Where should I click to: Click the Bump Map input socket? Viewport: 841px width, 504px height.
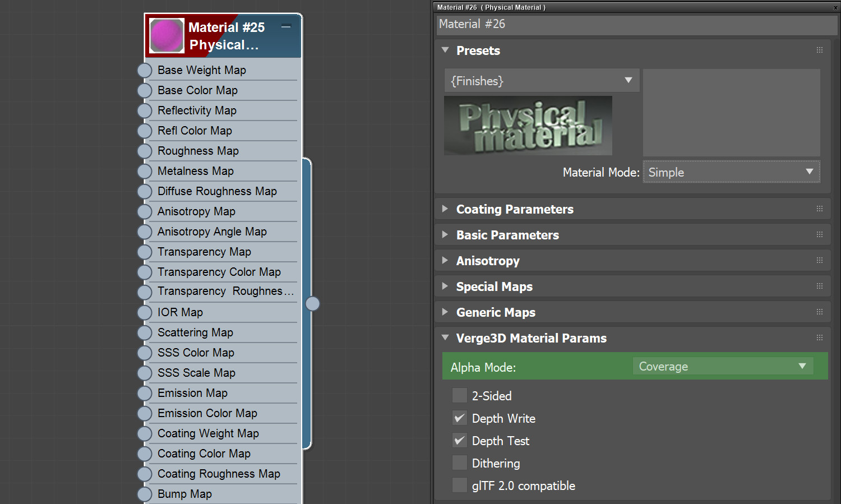[x=145, y=494]
